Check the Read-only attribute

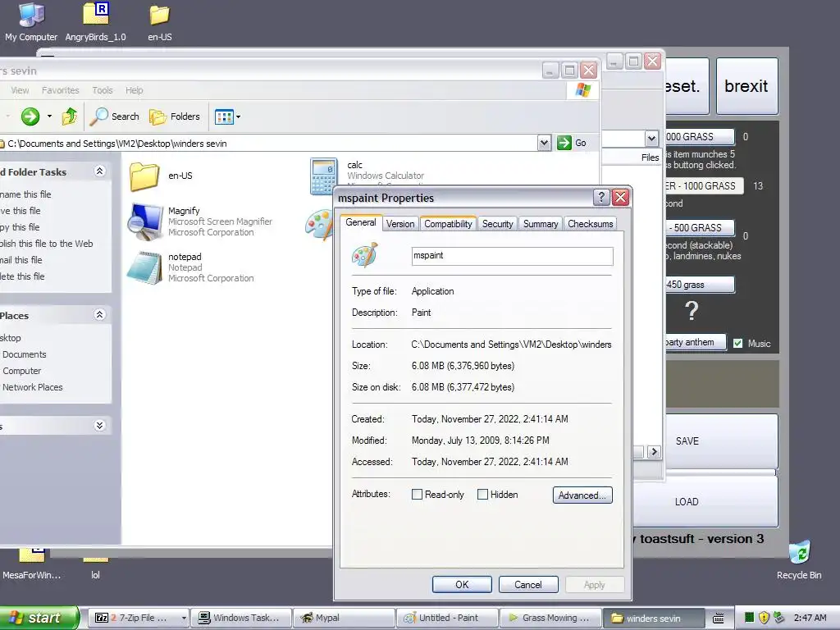pos(417,495)
